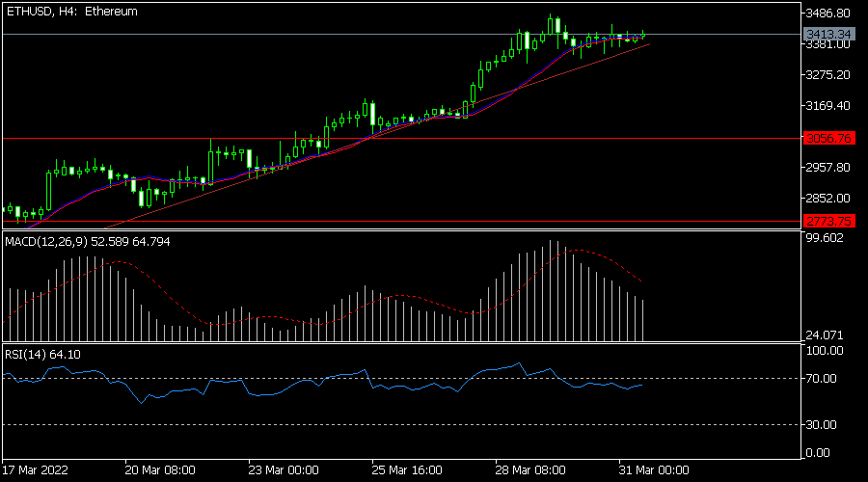Click the MACD scale value 24.071
The image size is (868, 482).
(825, 335)
